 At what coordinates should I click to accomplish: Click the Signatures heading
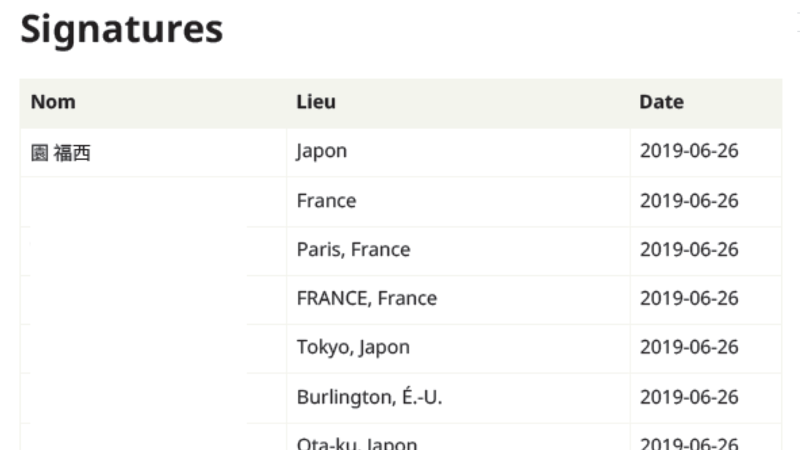tap(121, 30)
